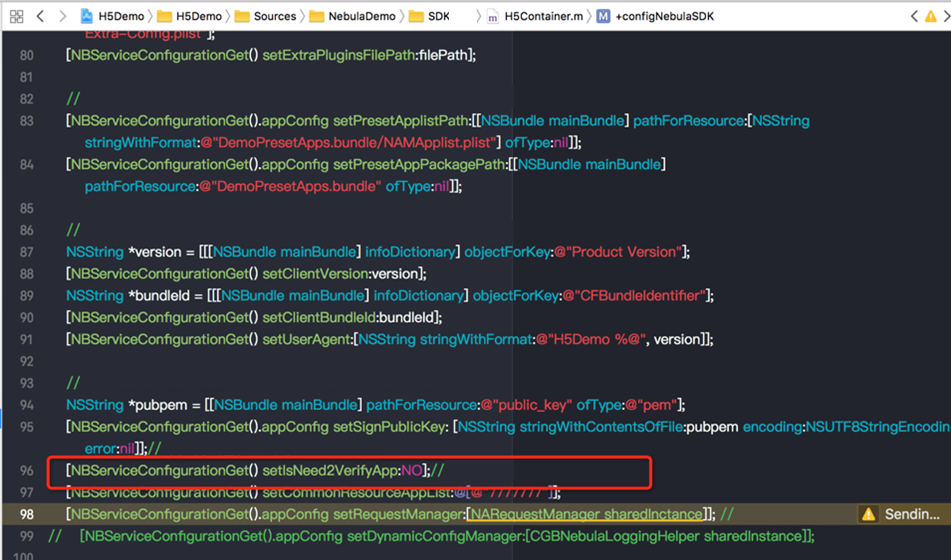951x560 pixels.
Task: Open the SDK folder breadcrumb
Action: [x=429, y=17]
